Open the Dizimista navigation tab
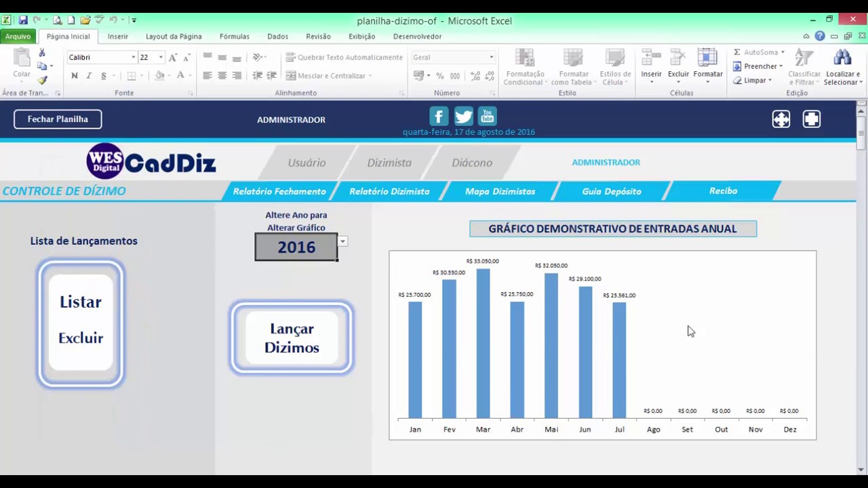 tap(389, 163)
